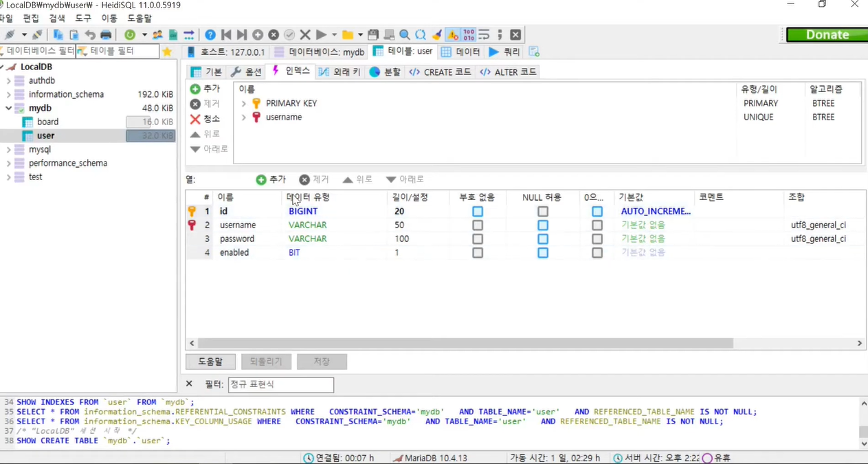
Task: Open the session manager icon
Action: pyautogui.click(x=10, y=34)
